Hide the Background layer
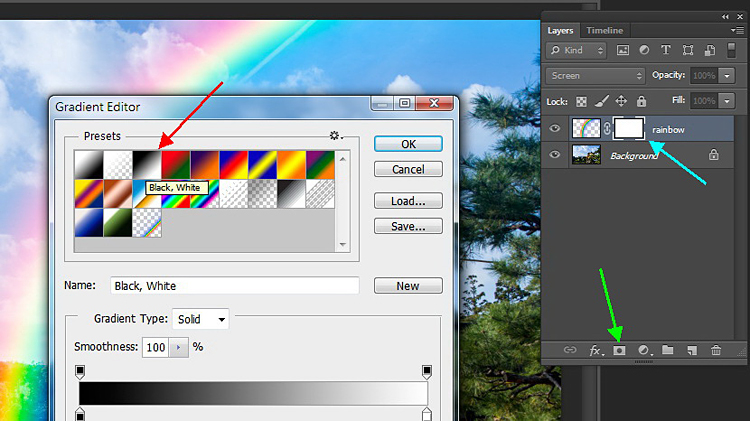The image size is (750, 421). (x=555, y=155)
